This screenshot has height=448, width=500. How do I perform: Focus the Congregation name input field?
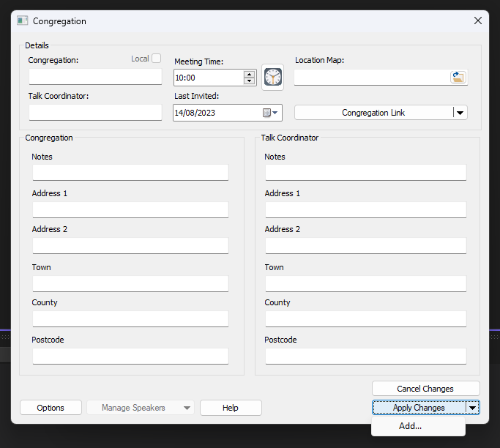[x=95, y=77]
